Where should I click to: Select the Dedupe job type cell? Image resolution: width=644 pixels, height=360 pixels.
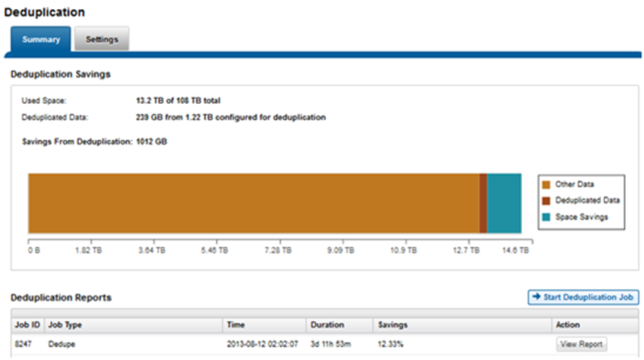tap(62, 344)
